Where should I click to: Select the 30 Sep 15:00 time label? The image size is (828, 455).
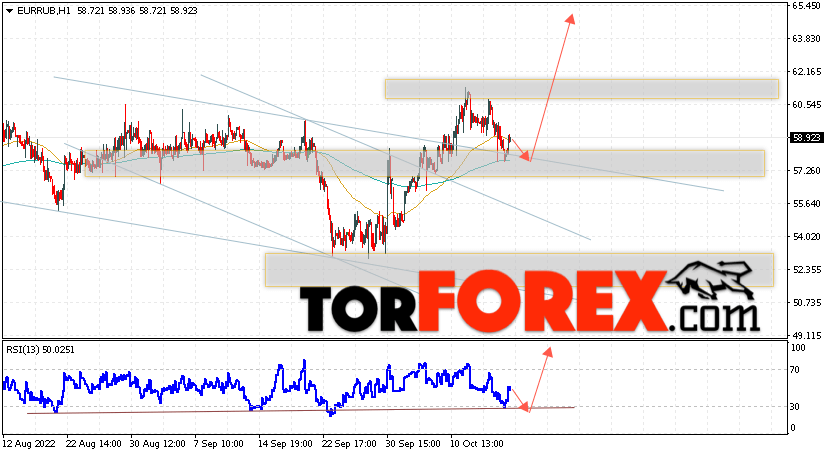point(413,444)
